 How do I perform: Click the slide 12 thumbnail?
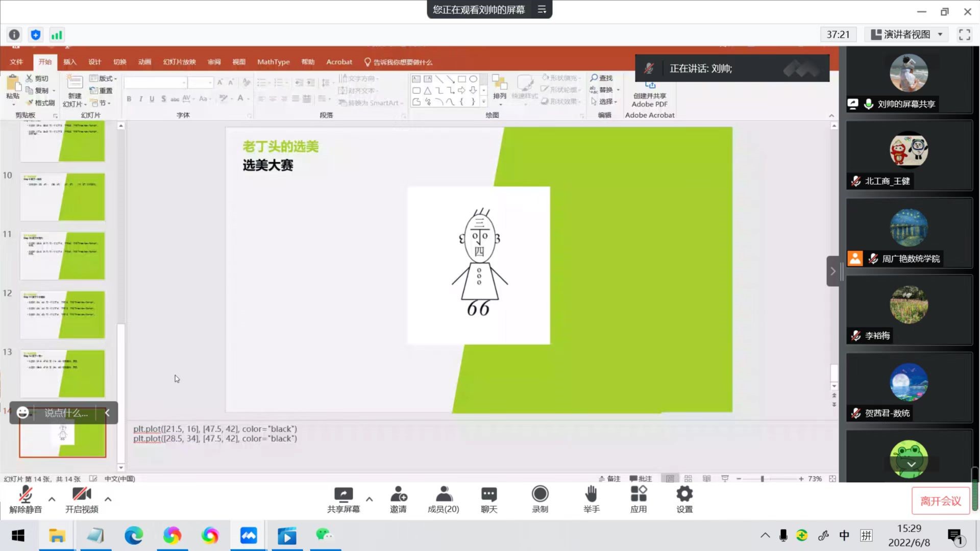(x=62, y=314)
